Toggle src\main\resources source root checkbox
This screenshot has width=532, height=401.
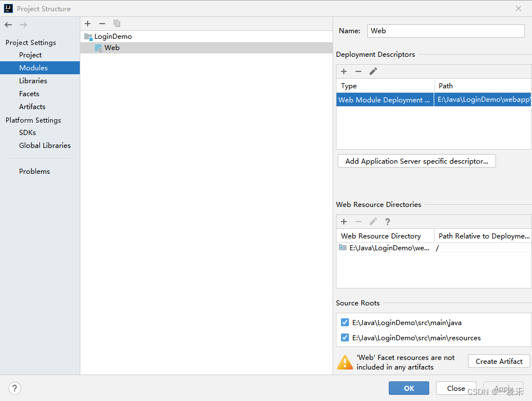(x=345, y=337)
